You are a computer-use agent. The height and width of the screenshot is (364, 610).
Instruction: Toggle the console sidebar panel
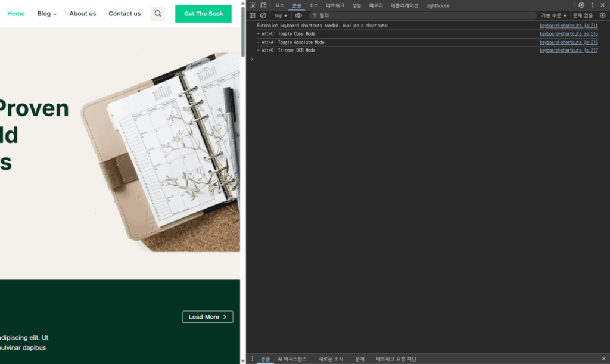pos(253,15)
